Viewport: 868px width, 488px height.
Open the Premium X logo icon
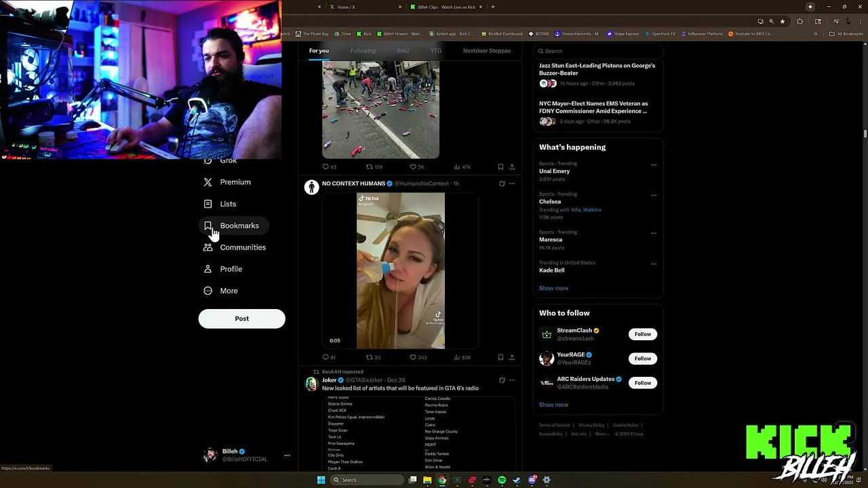click(x=208, y=182)
